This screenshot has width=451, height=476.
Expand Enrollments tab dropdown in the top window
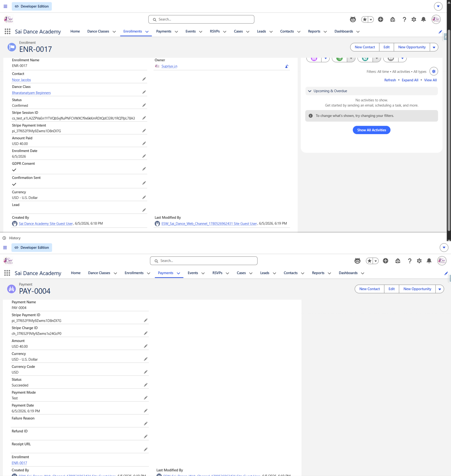[147, 32]
